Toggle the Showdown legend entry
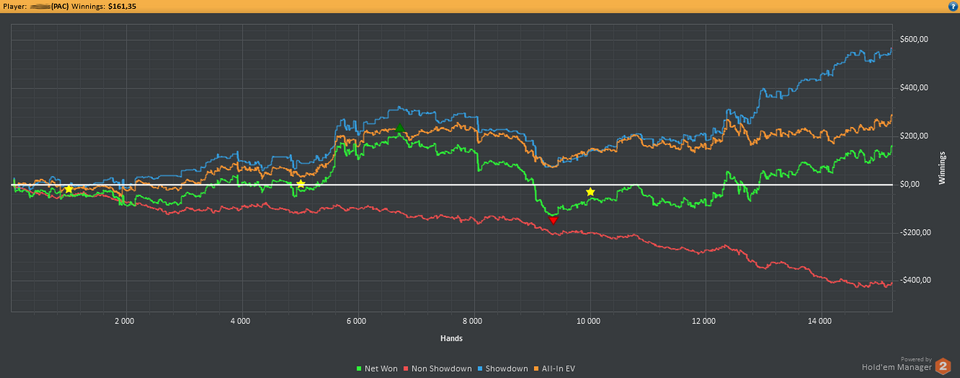Image resolution: width=960 pixels, height=378 pixels. pyautogui.click(x=502, y=368)
